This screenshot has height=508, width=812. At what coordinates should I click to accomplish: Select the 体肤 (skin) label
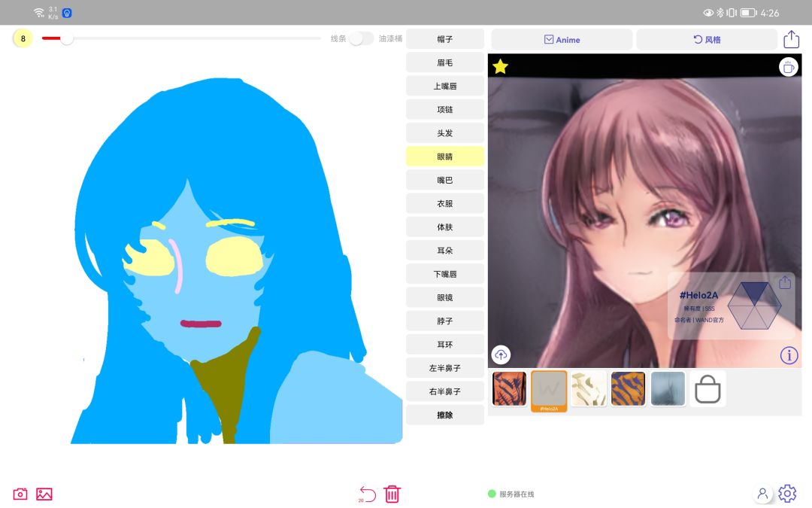click(445, 227)
